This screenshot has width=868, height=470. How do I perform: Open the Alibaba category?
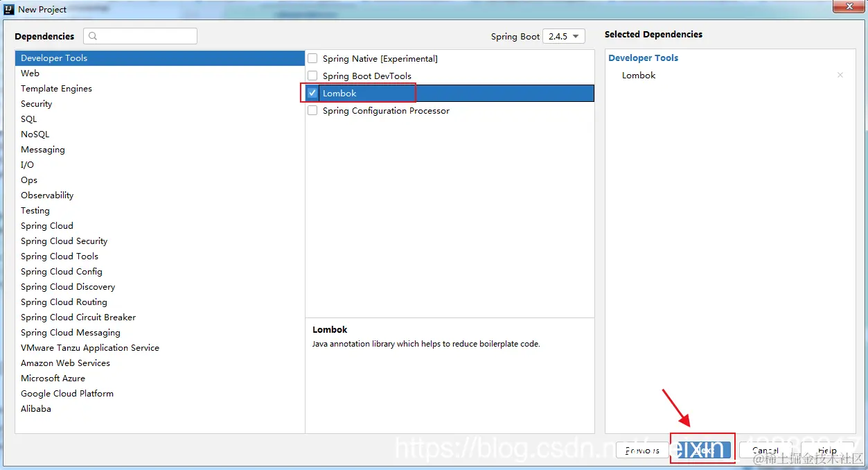[x=160, y=409]
